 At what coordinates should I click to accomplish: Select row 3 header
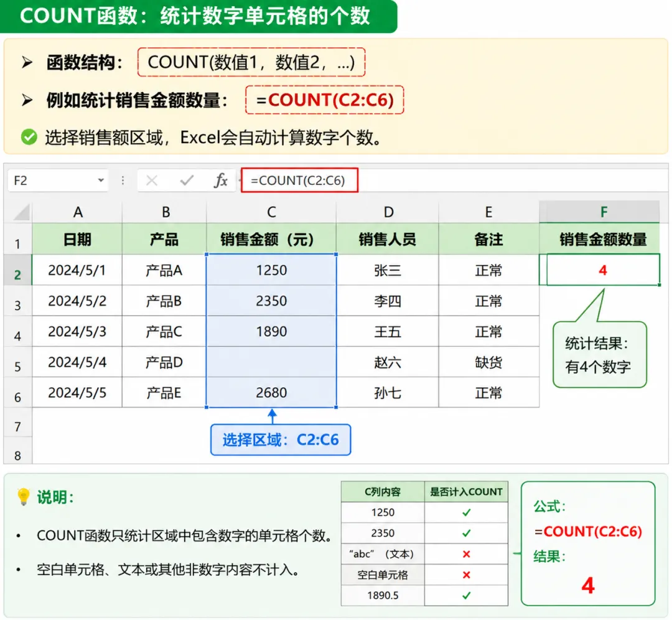(x=17, y=301)
